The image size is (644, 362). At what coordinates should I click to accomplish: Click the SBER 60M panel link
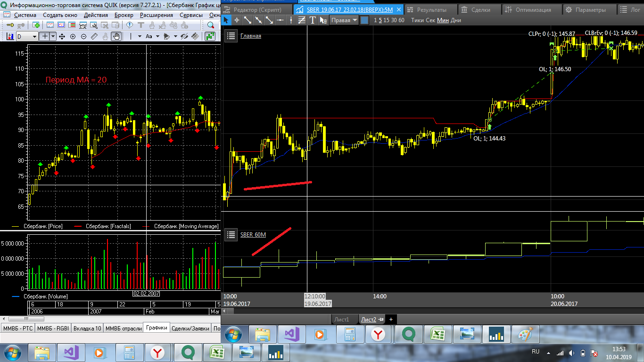253,235
